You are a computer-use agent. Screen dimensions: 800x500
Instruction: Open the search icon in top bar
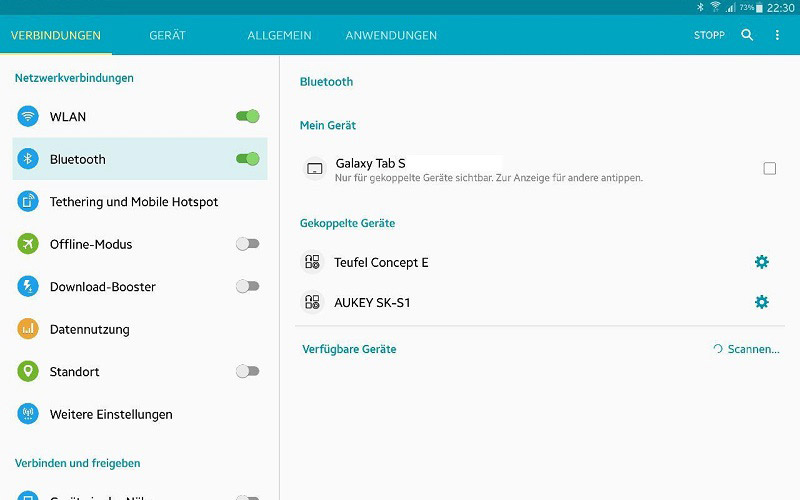click(747, 35)
